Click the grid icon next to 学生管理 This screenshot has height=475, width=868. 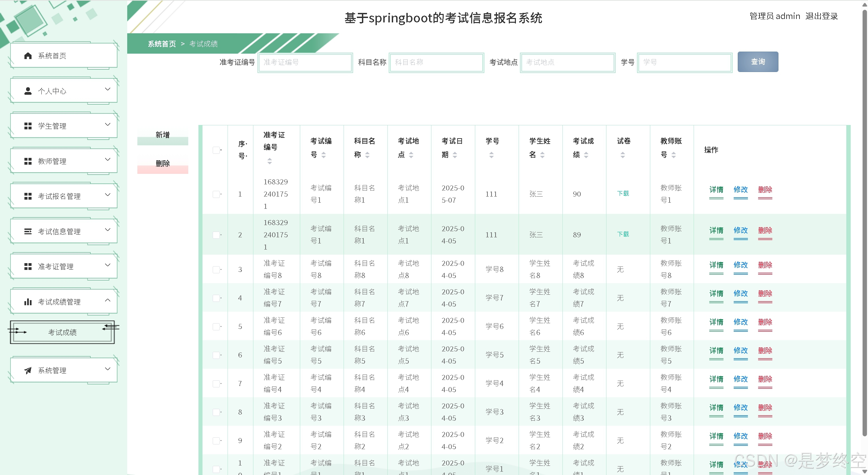(28, 126)
